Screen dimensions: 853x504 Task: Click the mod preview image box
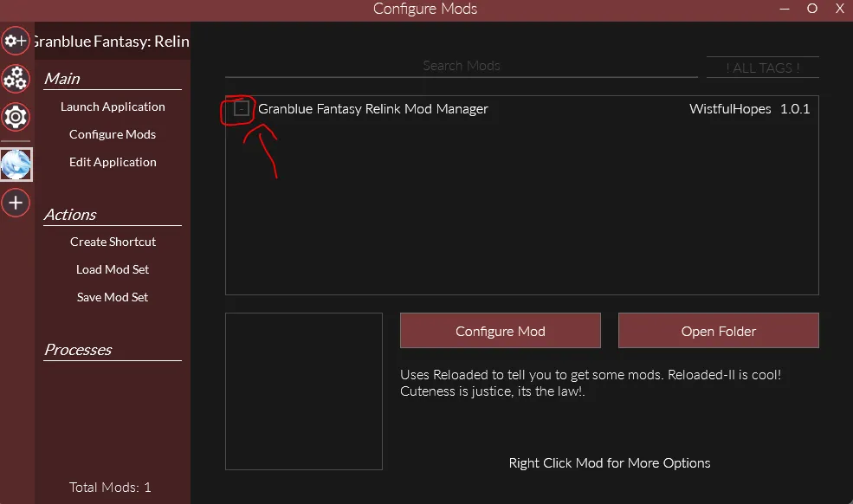(x=304, y=391)
